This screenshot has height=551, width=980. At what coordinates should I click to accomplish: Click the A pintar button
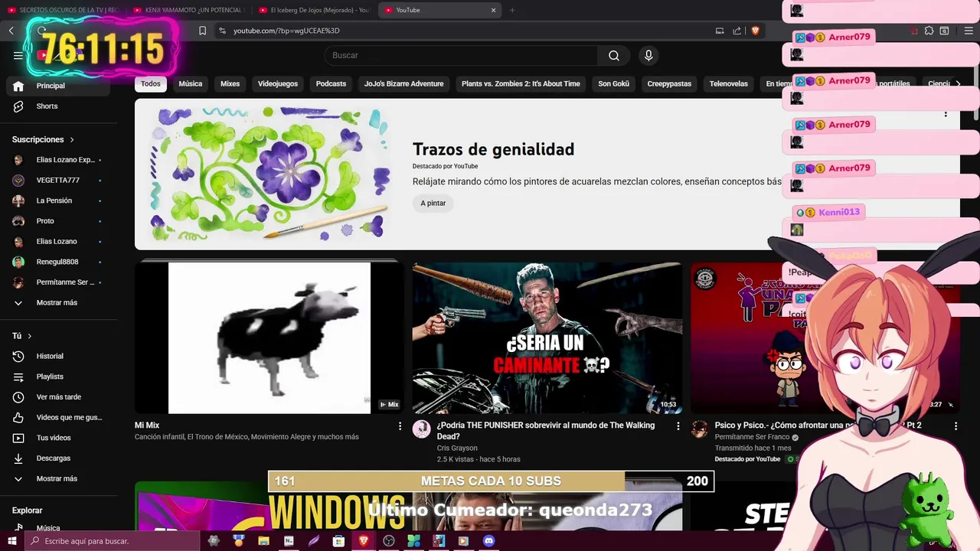coord(433,203)
